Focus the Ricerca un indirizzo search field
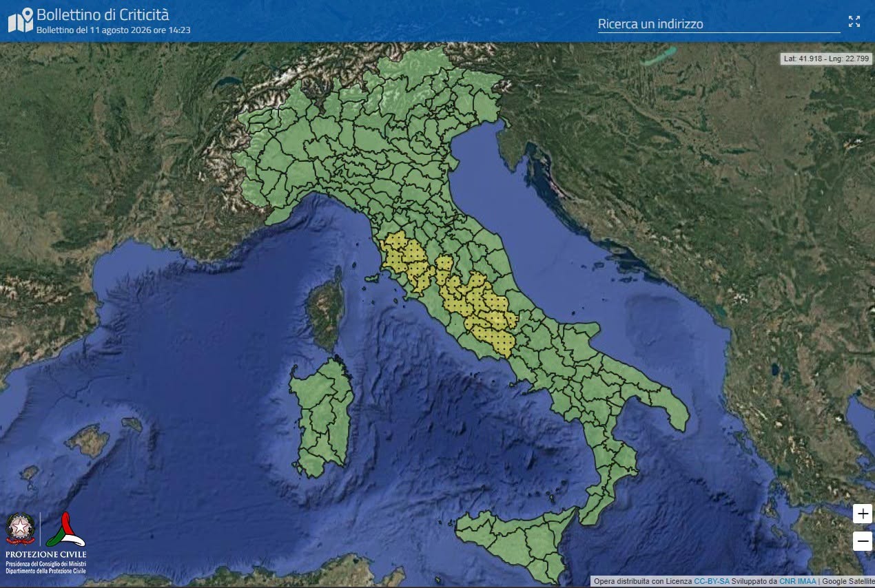Screen dimensions: 875x588 click(x=719, y=24)
